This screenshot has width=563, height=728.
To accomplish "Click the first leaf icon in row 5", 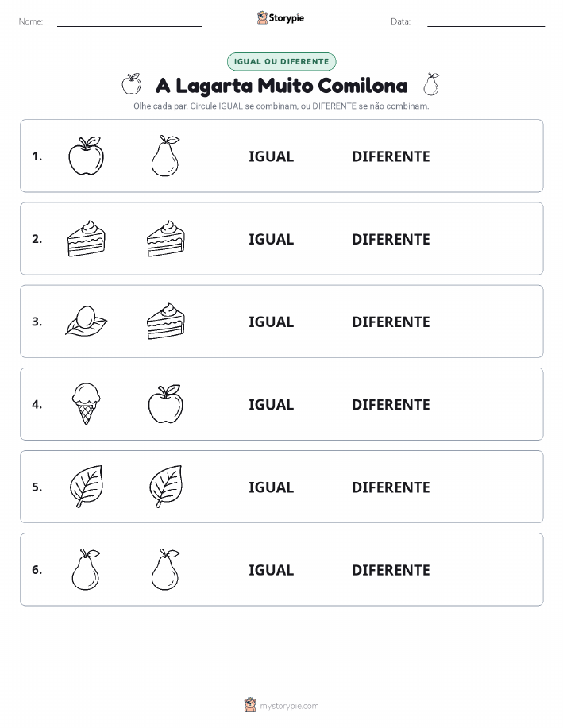I will coord(86,486).
